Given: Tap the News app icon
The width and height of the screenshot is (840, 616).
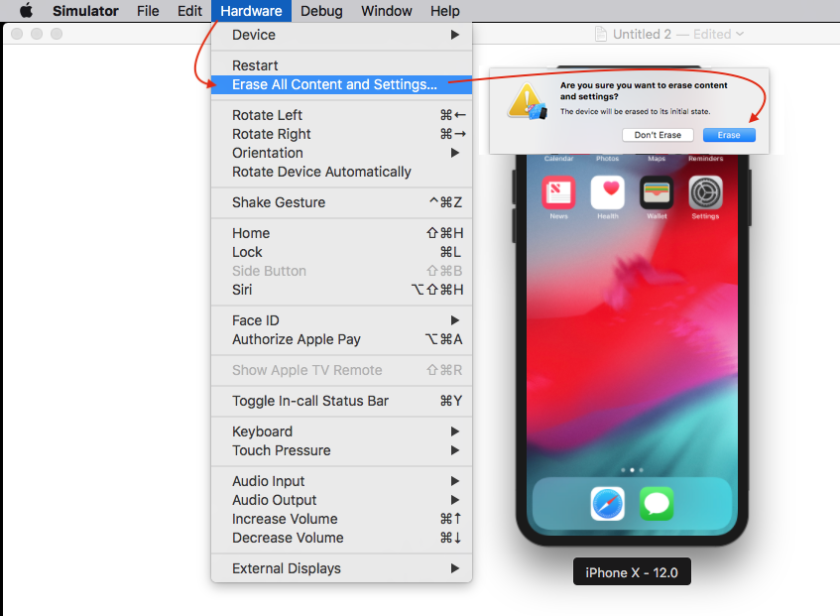Looking at the screenshot, I should pyautogui.click(x=558, y=192).
